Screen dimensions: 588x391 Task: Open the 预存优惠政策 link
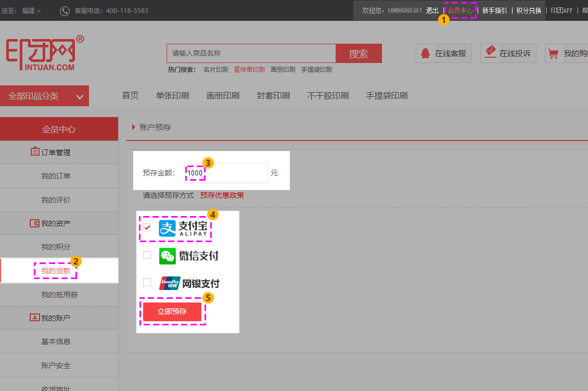[x=222, y=195]
